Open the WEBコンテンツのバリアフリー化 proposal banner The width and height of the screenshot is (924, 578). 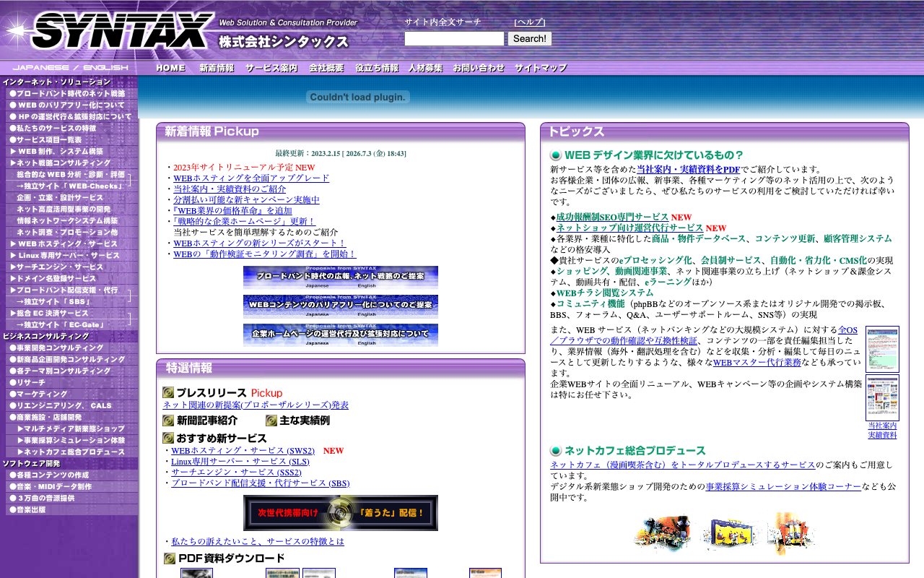(x=341, y=306)
